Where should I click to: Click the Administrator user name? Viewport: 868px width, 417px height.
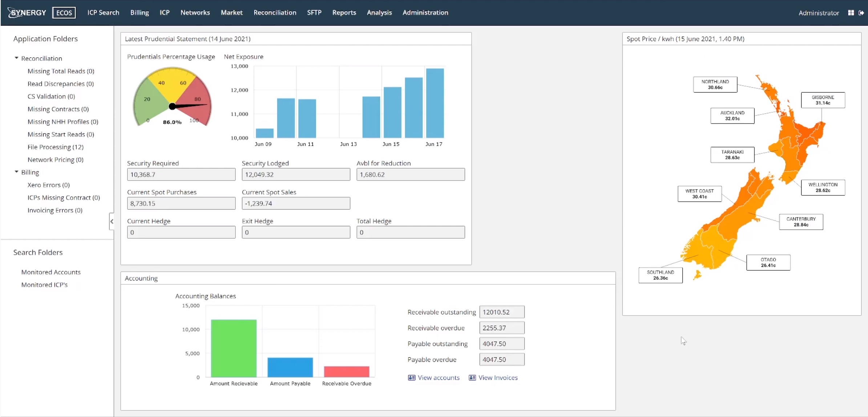(819, 13)
